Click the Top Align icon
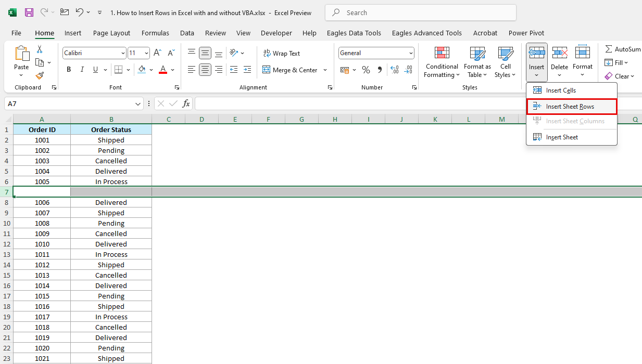642x364 pixels. tap(192, 53)
